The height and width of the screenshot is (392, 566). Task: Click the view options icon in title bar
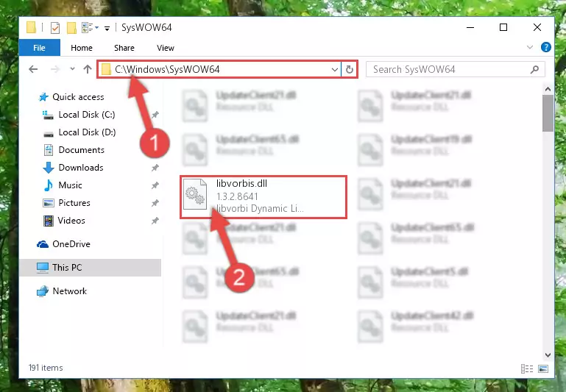[90, 27]
